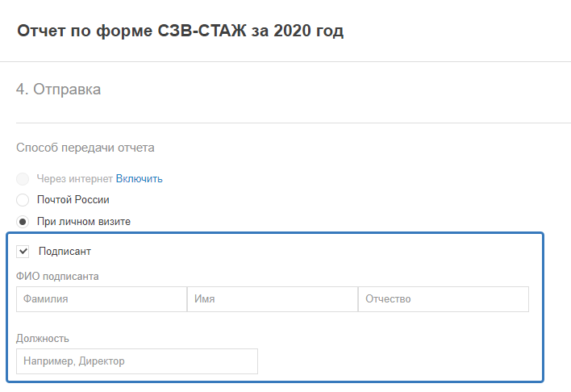This screenshot has width=571, height=392.
Task: Toggle the 'Подписант' checkbox
Action: 23,252
